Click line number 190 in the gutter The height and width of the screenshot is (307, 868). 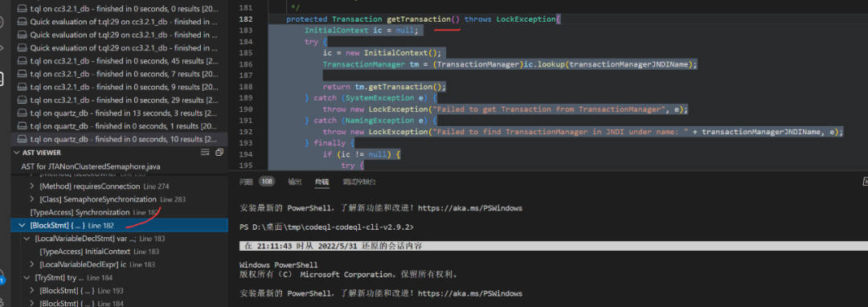click(x=246, y=109)
